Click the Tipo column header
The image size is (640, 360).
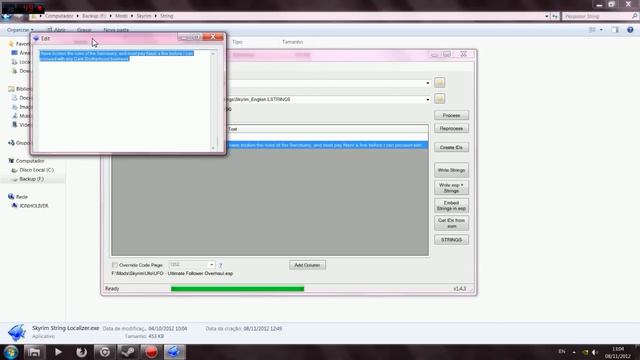[237, 42]
